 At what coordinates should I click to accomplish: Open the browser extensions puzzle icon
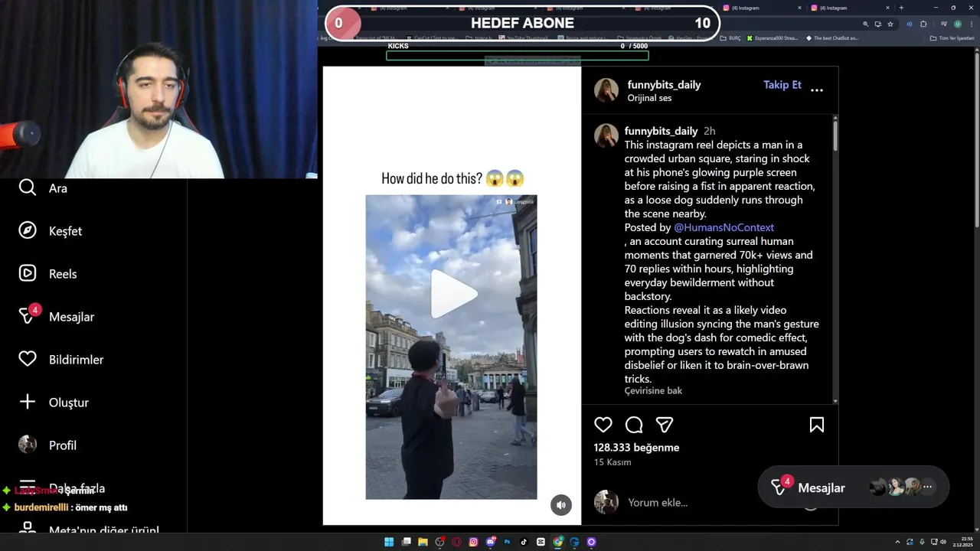[x=923, y=24]
